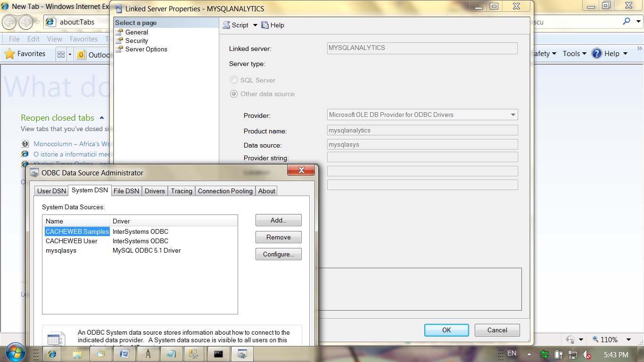Click the Add... button in ODBC Administrator
Viewport: 644px width, 362px height.
pyautogui.click(x=279, y=220)
